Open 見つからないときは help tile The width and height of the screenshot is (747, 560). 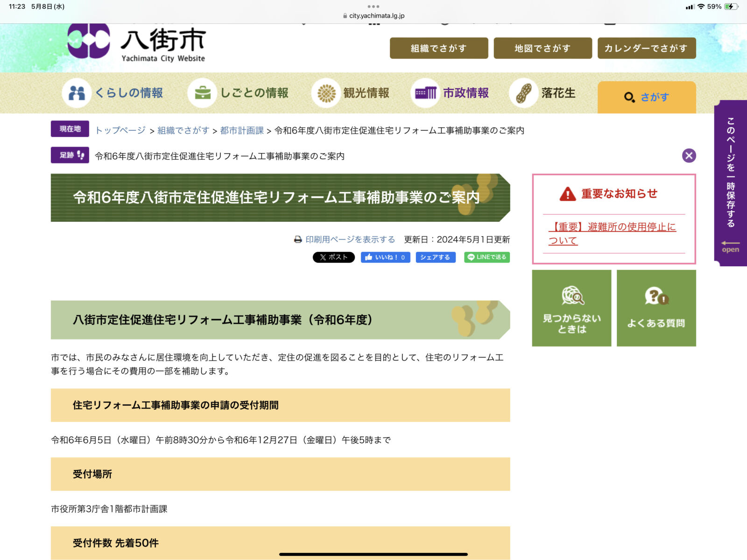click(x=571, y=308)
